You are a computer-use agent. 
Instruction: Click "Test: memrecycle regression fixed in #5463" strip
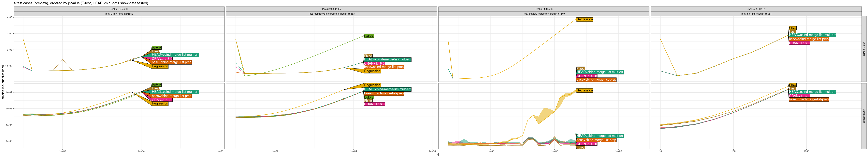click(331, 14)
